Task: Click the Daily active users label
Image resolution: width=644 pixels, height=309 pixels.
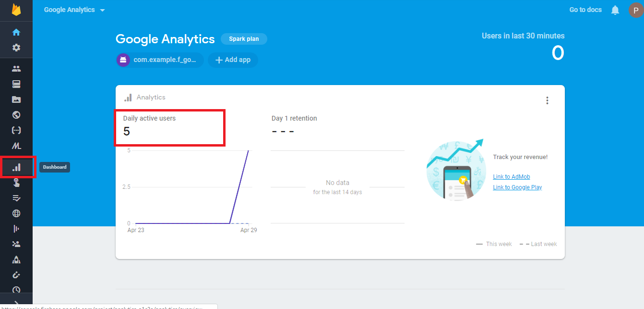Action: [149, 118]
